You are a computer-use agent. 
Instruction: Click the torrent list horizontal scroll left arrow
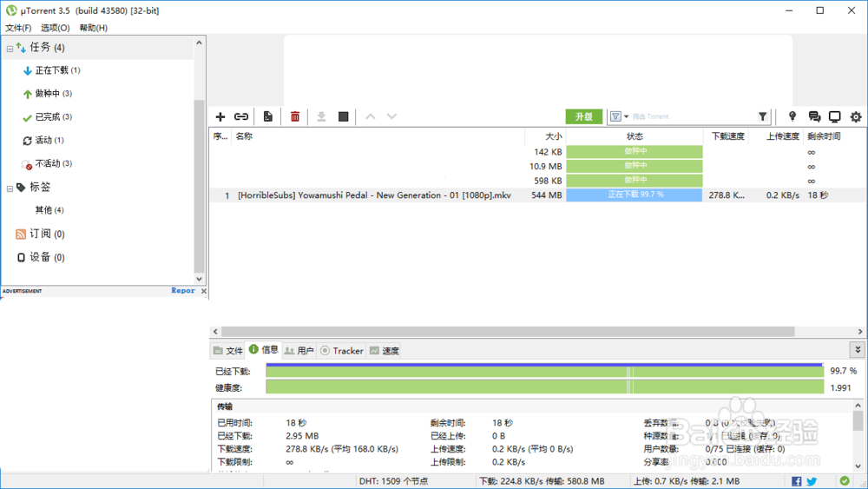(215, 331)
